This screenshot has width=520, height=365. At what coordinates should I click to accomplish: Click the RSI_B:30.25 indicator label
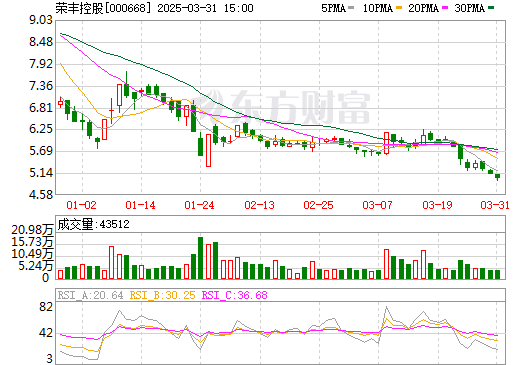[162, 295]
